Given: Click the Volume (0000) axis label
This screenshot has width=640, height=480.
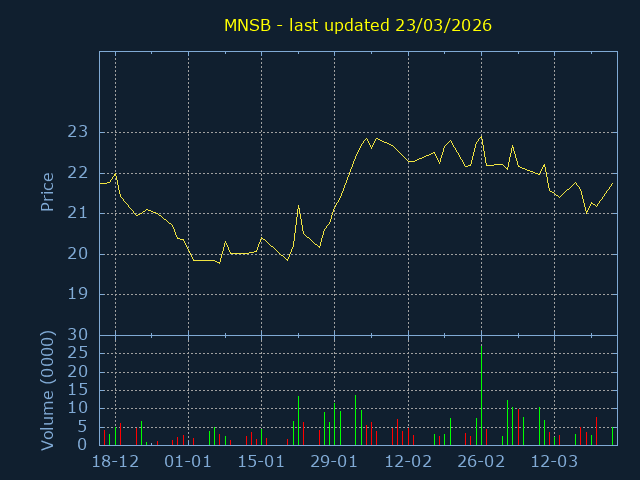Looking at the screenshot, I should click(47, 390).
